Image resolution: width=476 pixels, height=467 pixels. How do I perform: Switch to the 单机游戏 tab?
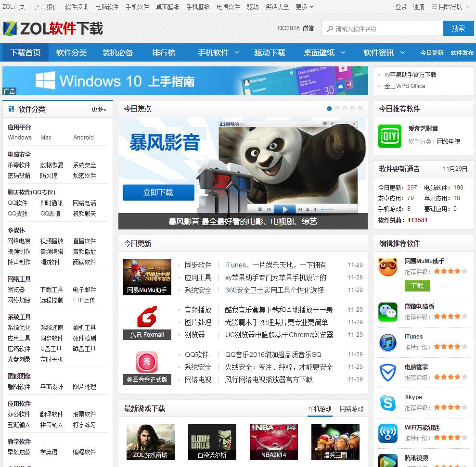[320, 409]
